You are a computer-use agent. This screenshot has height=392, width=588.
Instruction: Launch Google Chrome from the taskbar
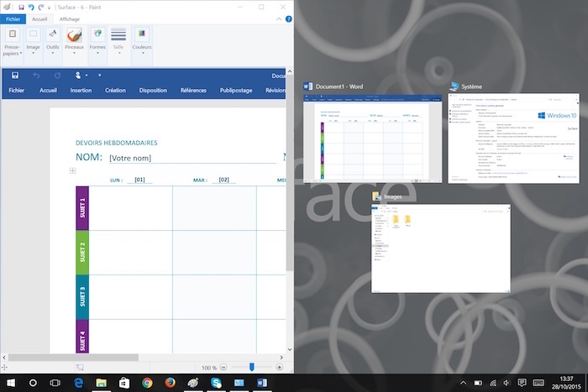tap(147, 383)
